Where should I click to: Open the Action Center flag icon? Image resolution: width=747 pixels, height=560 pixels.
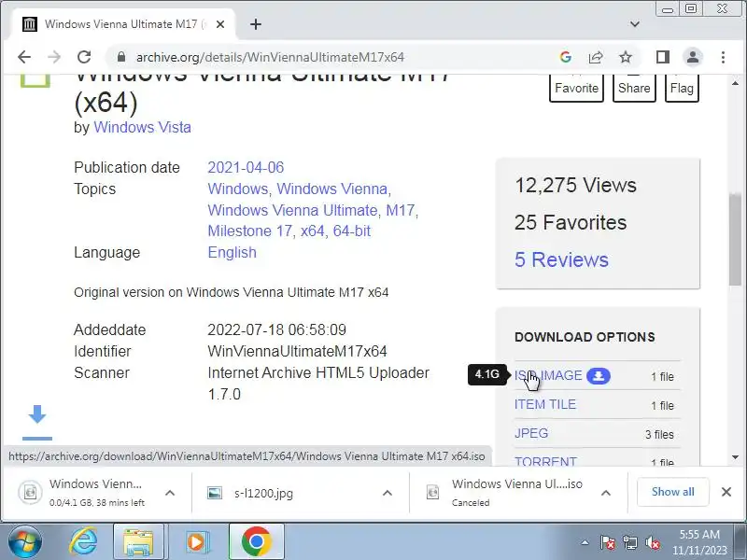pos(608,542)
